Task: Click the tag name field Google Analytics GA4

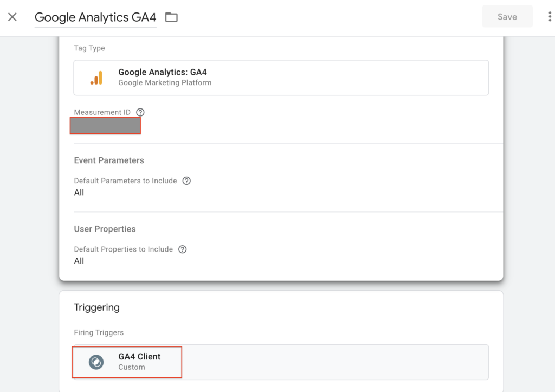Action: coord(95,17)
